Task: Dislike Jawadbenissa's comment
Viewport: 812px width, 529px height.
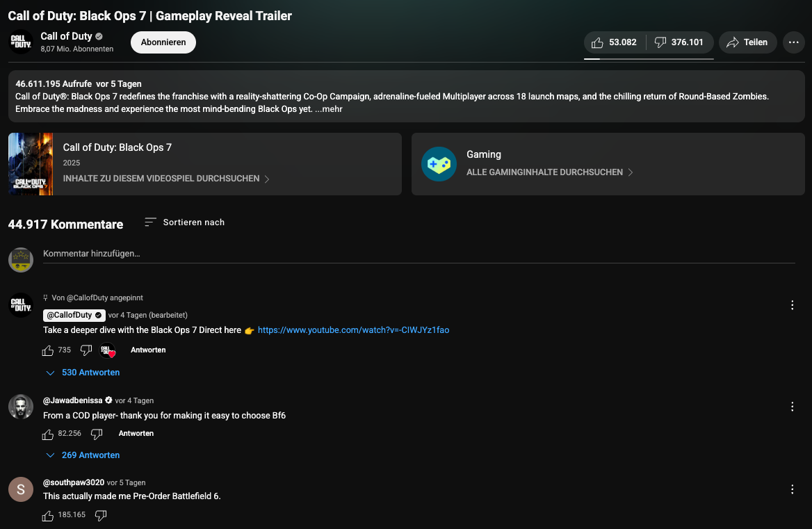Action: click(x=97, y=434)
